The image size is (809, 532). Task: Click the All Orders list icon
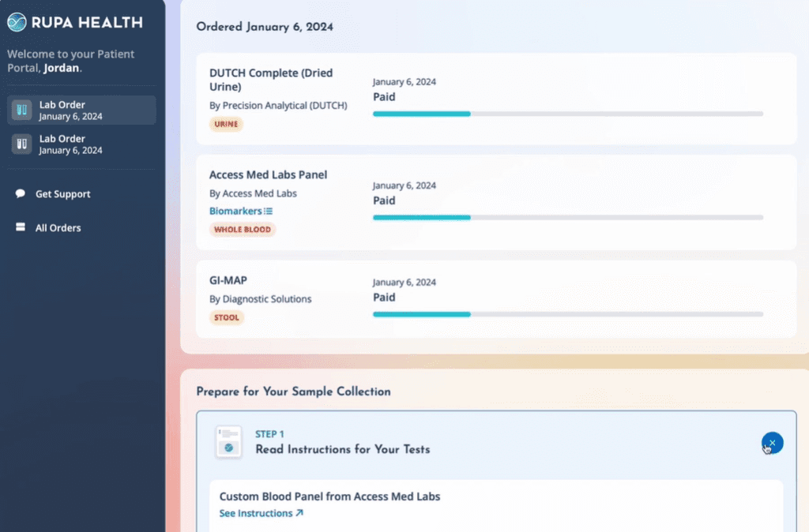18,227
